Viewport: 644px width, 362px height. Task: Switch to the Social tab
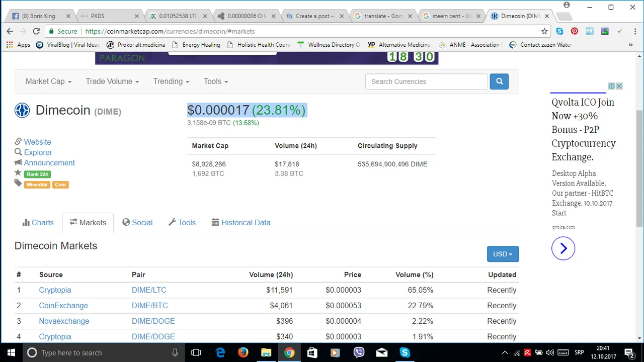(137, 223)
